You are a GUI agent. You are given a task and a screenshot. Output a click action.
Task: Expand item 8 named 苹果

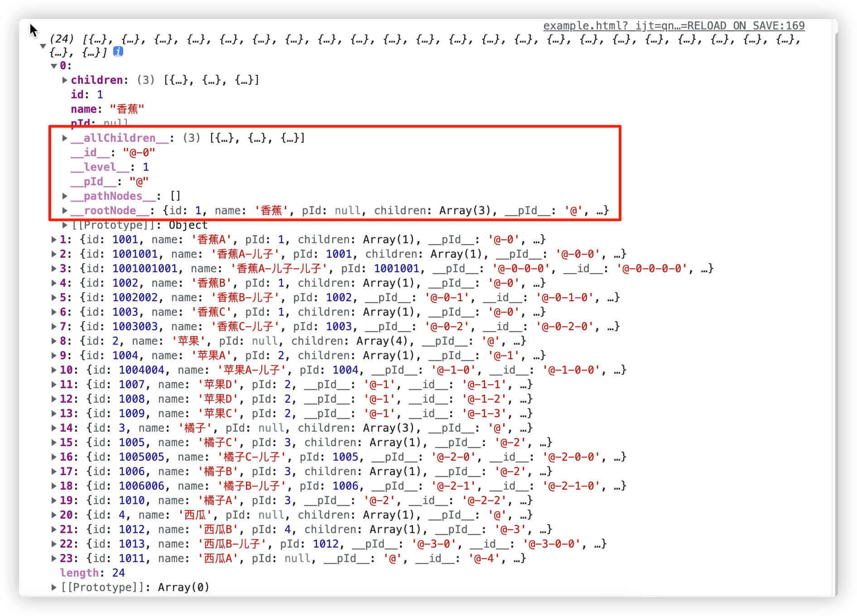pyautogui.click(x=54, y=341)
